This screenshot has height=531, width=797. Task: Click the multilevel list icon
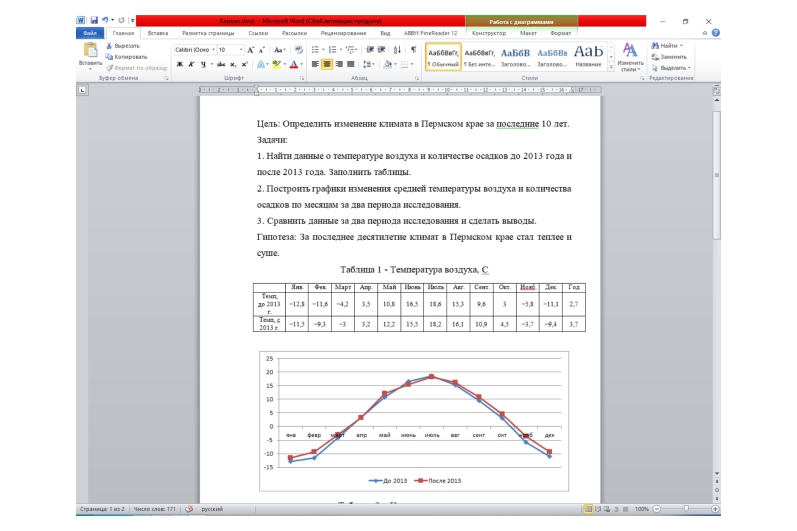(x=350, y=50)
